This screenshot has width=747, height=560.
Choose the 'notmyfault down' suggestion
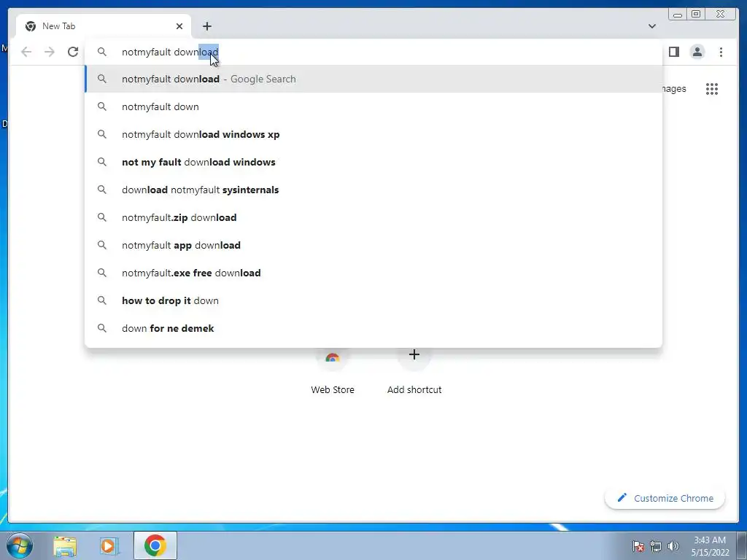(x=374, y=106)
